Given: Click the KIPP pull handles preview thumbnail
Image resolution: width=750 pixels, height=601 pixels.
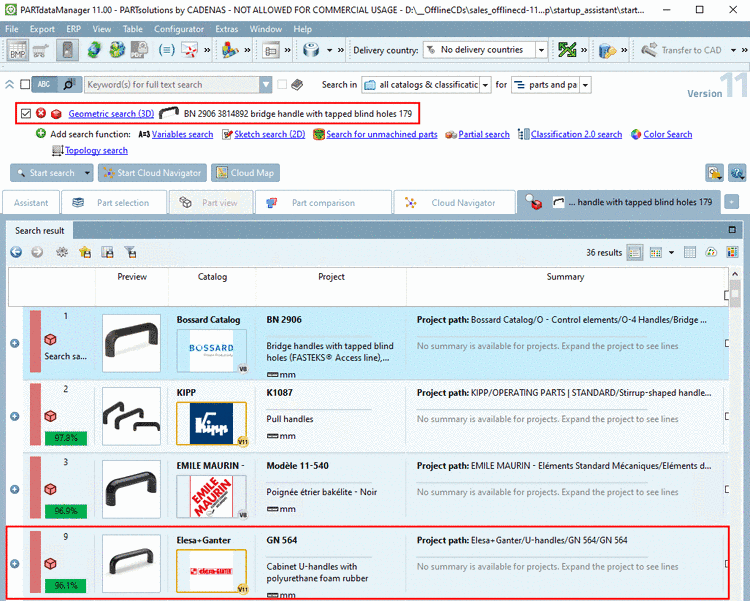Looking at the screenshot, I should tap(132, 416).
